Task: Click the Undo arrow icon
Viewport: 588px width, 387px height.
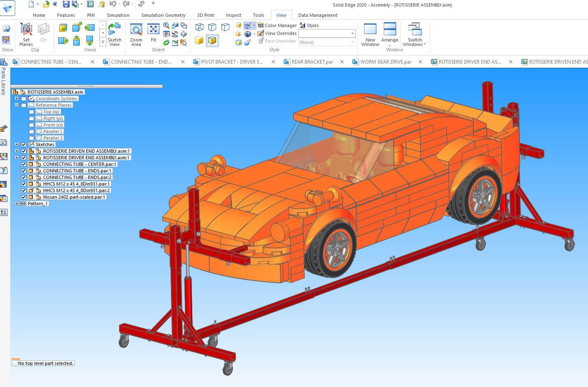Action: [x=112, y=4]
